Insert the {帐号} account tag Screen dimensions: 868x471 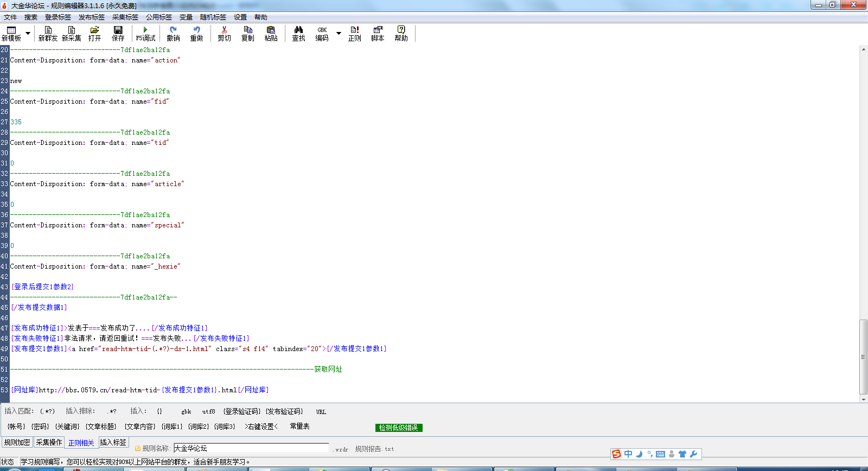point(16,427)
